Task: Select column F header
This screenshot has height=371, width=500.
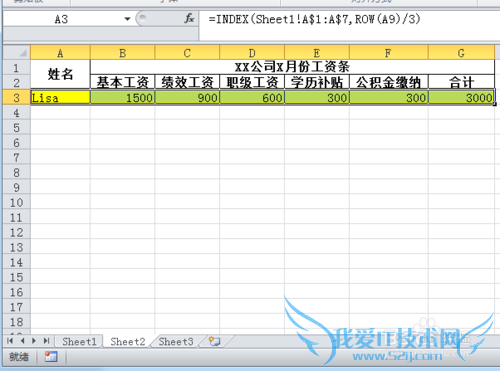Action: [388, 53]
